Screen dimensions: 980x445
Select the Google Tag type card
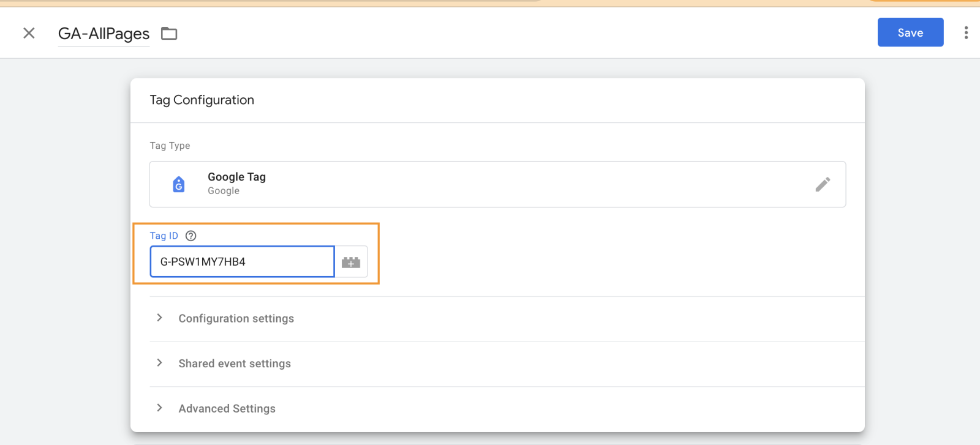tap(497, 184)
